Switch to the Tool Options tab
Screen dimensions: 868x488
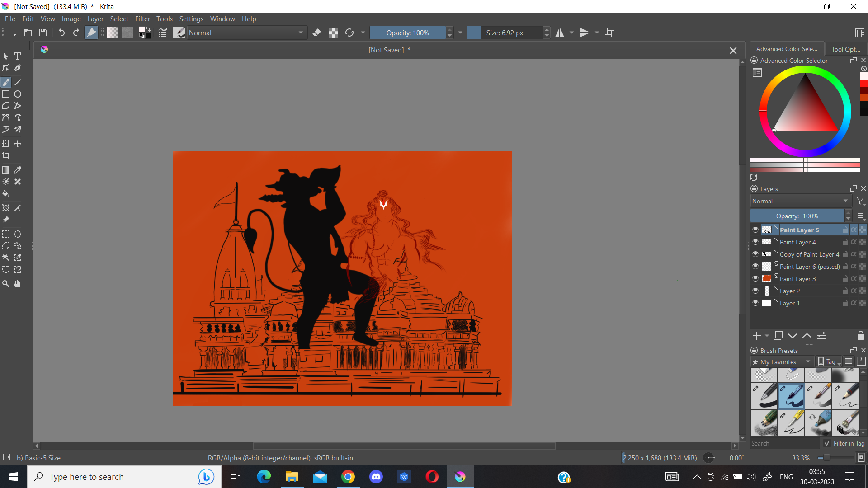pos(845,49)
